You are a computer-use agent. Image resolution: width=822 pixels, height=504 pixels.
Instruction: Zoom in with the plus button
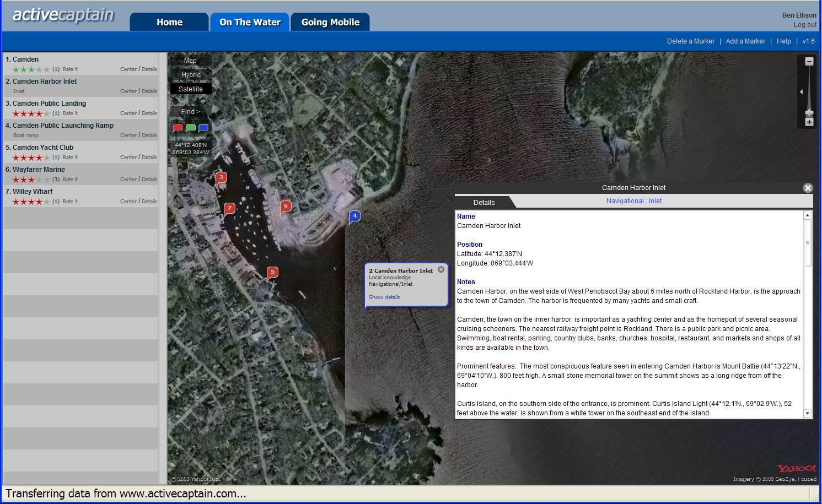click(809, 122)
